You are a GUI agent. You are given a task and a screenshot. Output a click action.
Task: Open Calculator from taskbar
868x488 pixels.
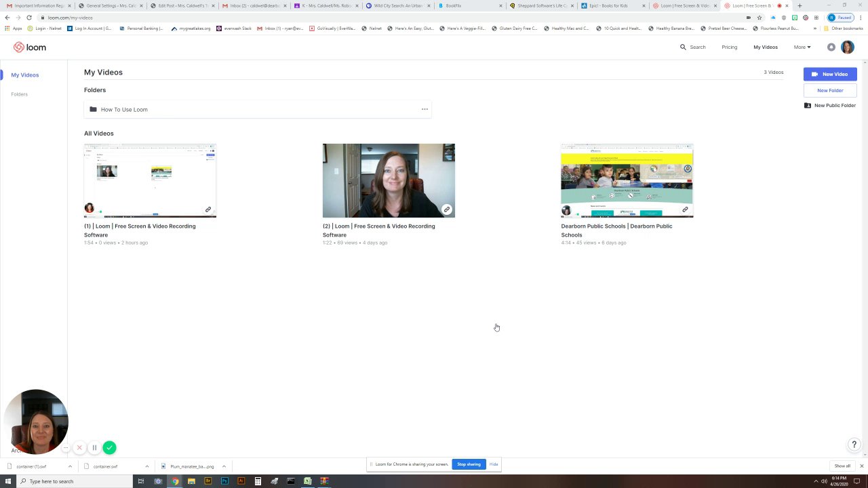pyautogui.click(x=258, y=481)
